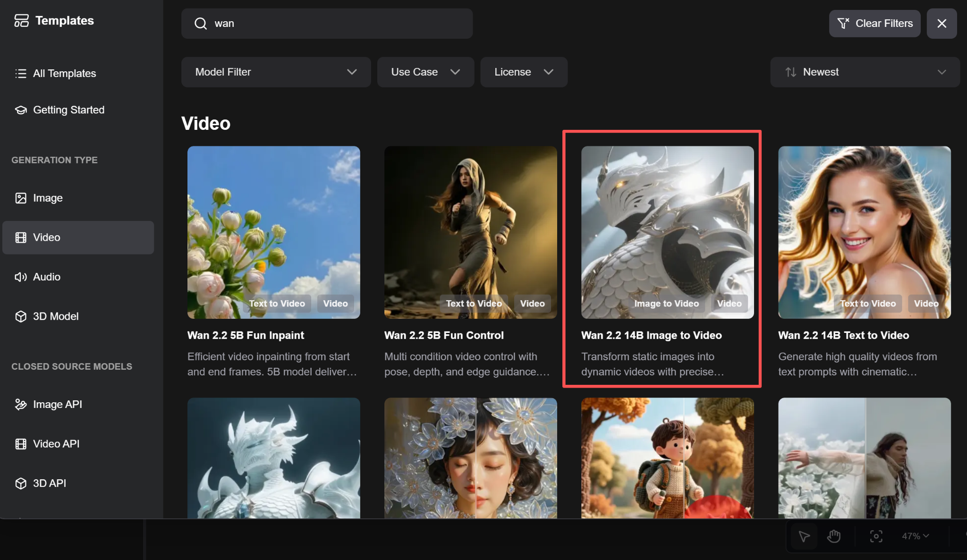Open the Getting Started section

[x=68, y=110]
